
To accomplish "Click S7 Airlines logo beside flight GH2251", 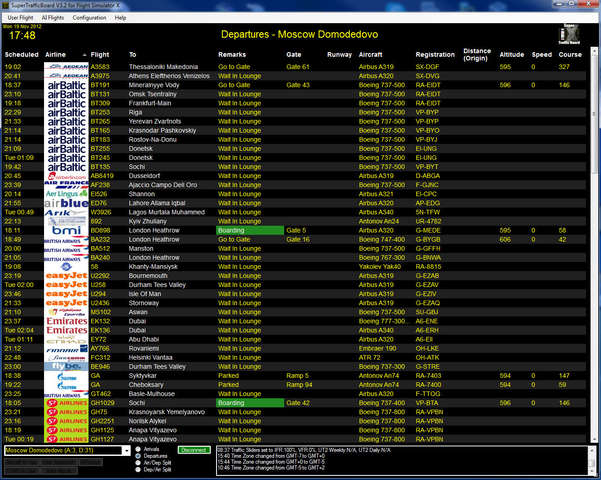I will (66, 421).
